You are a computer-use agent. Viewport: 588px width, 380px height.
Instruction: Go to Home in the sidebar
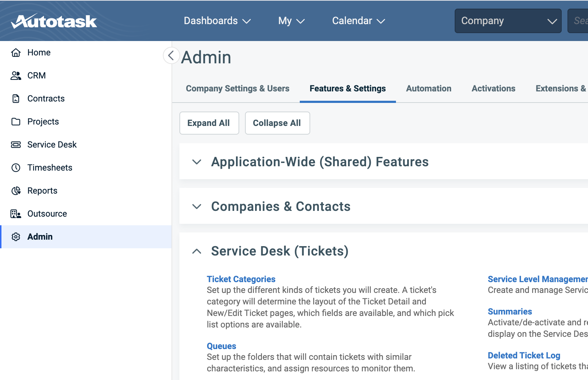point(86,53)
